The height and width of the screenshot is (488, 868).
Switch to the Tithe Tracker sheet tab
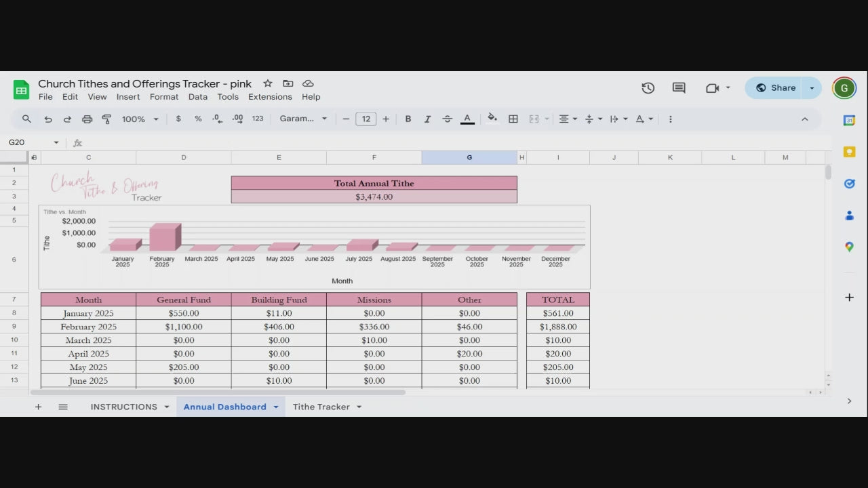pyautogui.click(x=321, y=407)
